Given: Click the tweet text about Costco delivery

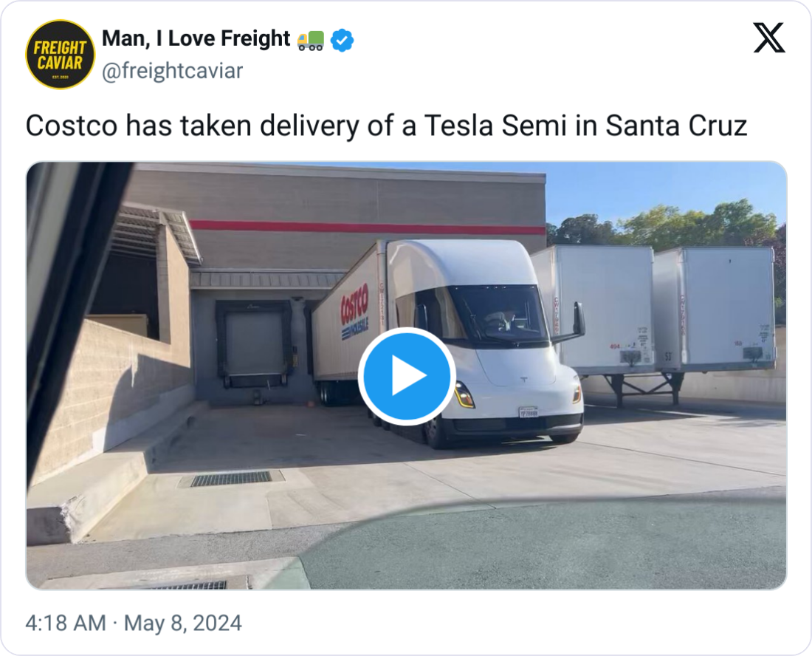Looking at the screenshot, I should click(x=386, y=126).
